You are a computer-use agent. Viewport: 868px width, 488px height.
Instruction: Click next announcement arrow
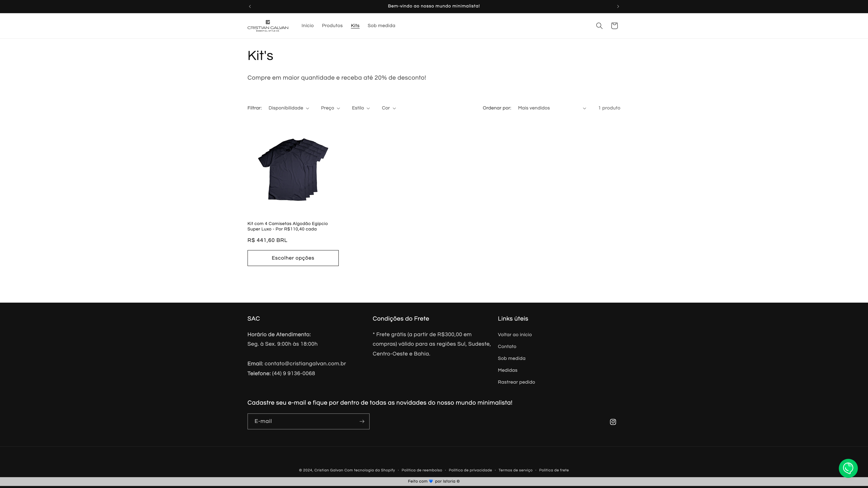coord(618,6)
